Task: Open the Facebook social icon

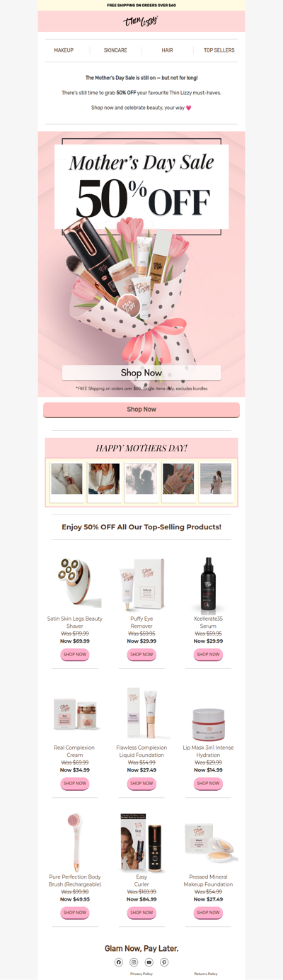Action: 119,962
